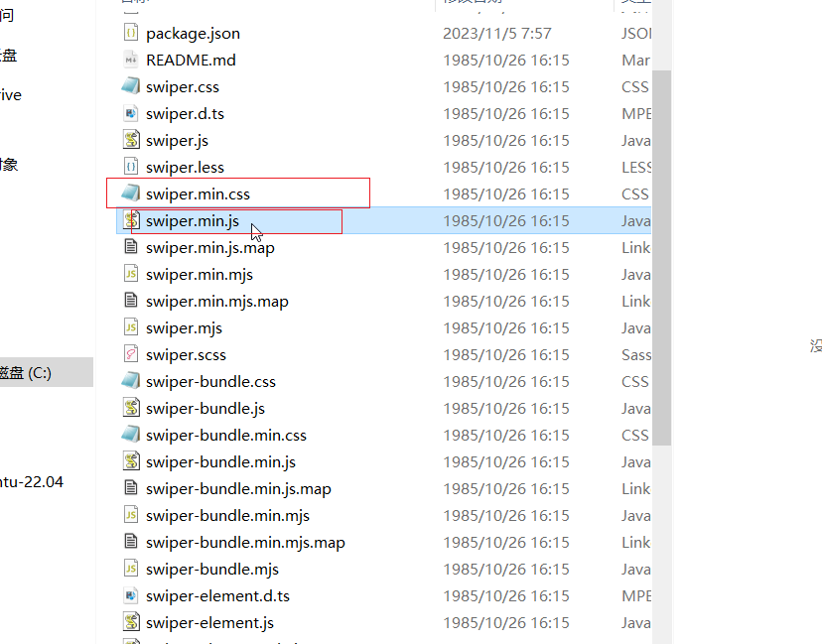This screenshot has width=822, height=644.
Task: Select the swiper.min.mjs file name
Action: [x=200, y=274]
